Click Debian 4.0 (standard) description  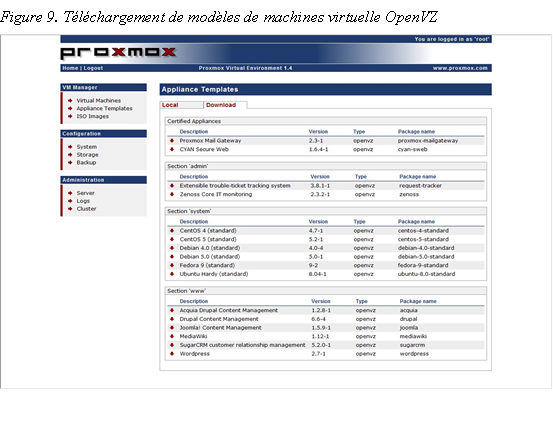click(x=210, y=248)
